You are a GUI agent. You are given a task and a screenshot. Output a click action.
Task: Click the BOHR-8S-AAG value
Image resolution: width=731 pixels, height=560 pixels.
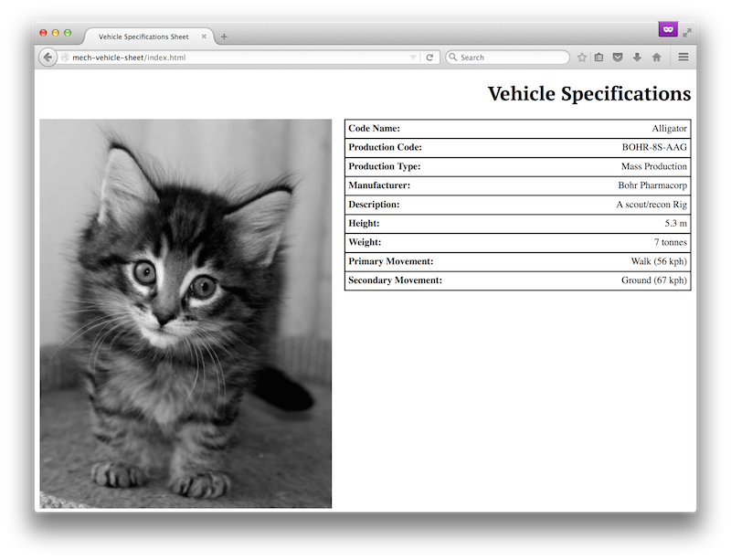pos(654,147)
